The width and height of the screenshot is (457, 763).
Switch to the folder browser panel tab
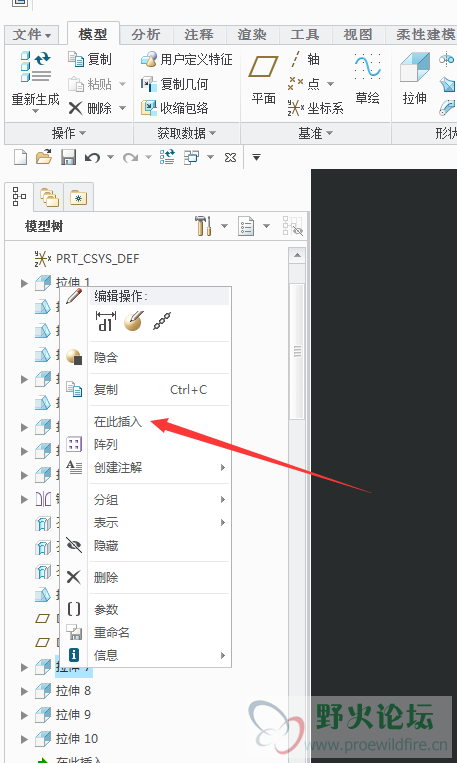point(49,198)
